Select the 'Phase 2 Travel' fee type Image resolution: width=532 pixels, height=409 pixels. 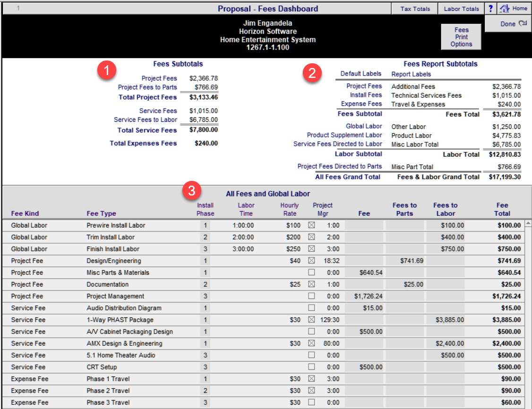point(108,391)
